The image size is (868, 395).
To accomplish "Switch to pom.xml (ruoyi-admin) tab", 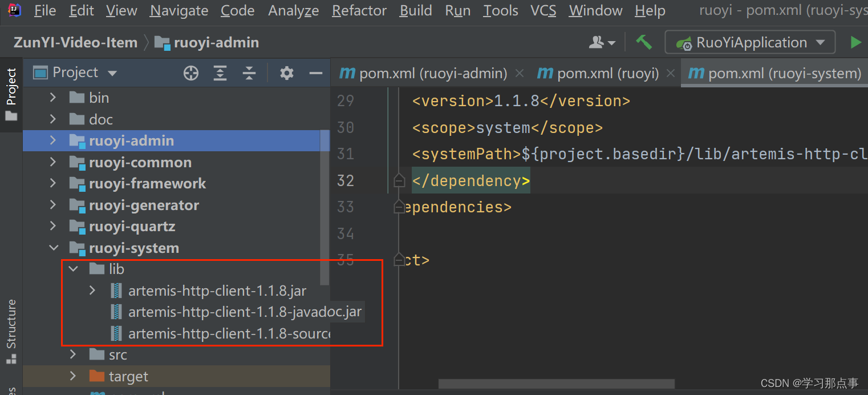I will [424, 73].
